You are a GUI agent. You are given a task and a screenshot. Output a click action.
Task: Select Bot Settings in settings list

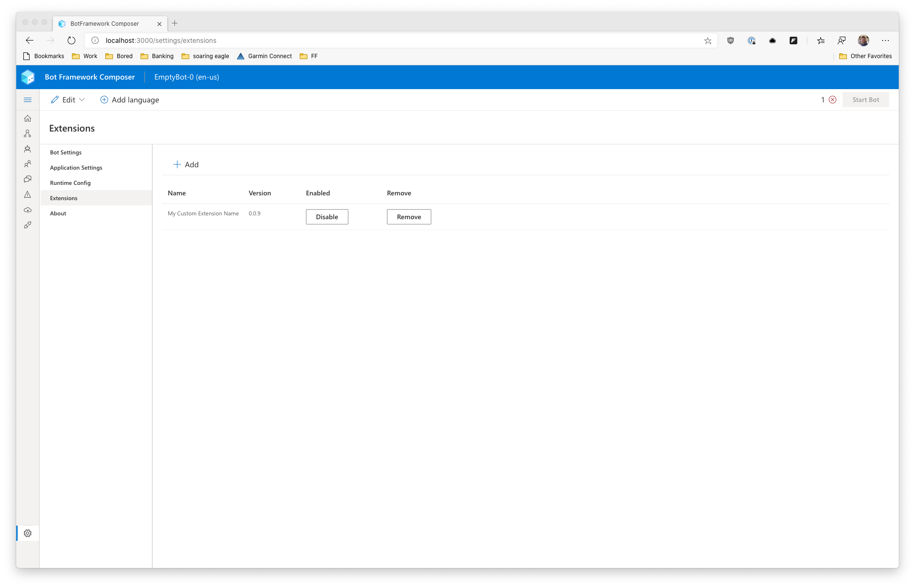click(x=66, y=152)
